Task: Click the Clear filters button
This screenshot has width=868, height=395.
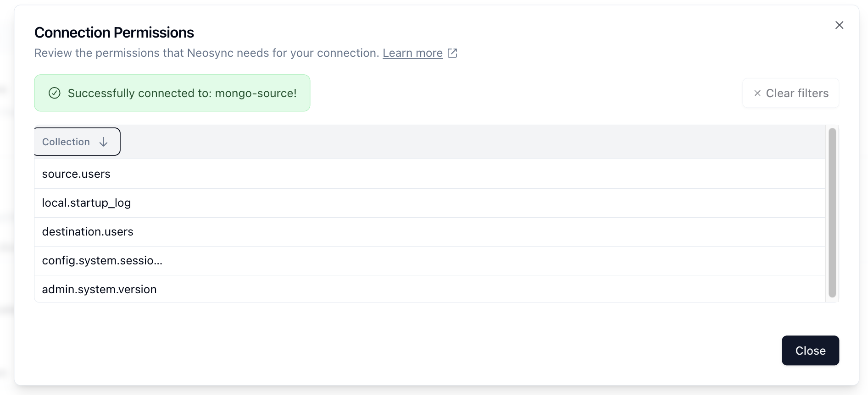Action: coord(791,93)
